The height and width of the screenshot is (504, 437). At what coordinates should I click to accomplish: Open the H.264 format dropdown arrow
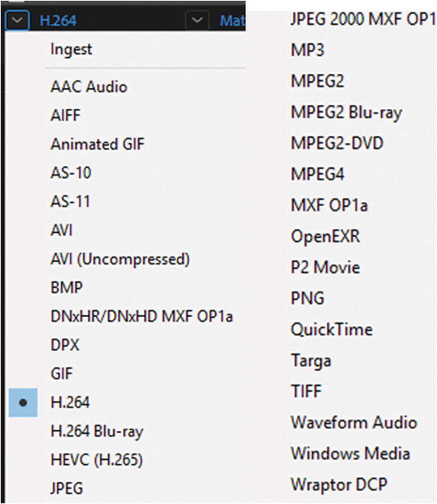tap(17, 20)
